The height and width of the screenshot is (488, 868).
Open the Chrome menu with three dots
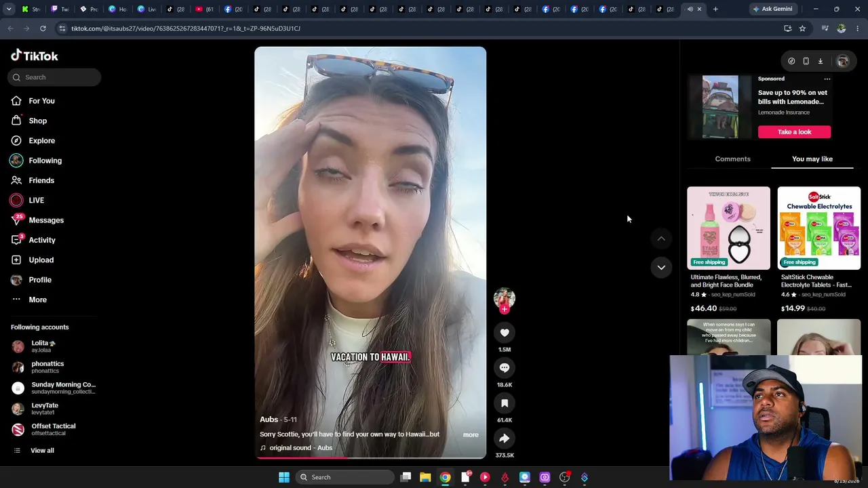858,28
